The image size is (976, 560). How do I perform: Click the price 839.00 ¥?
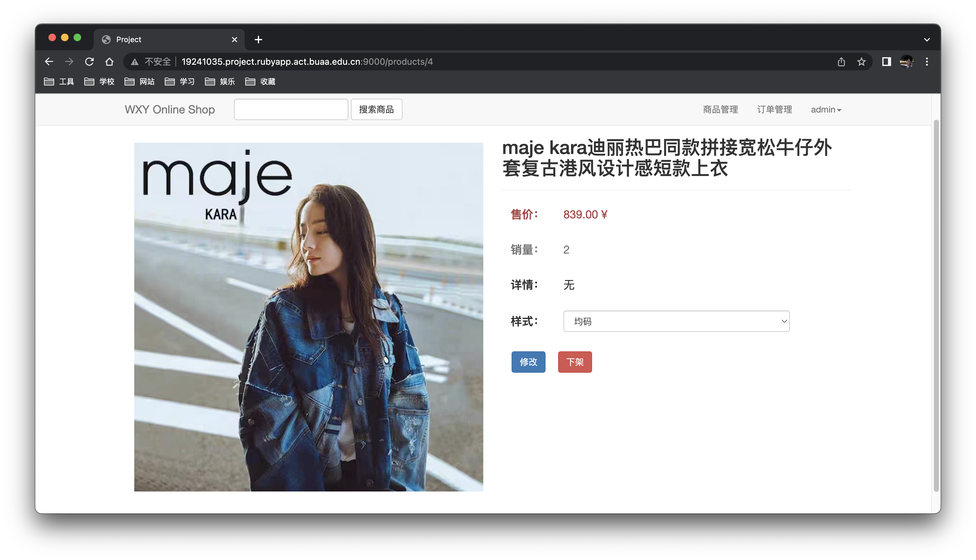click(585, 215)
